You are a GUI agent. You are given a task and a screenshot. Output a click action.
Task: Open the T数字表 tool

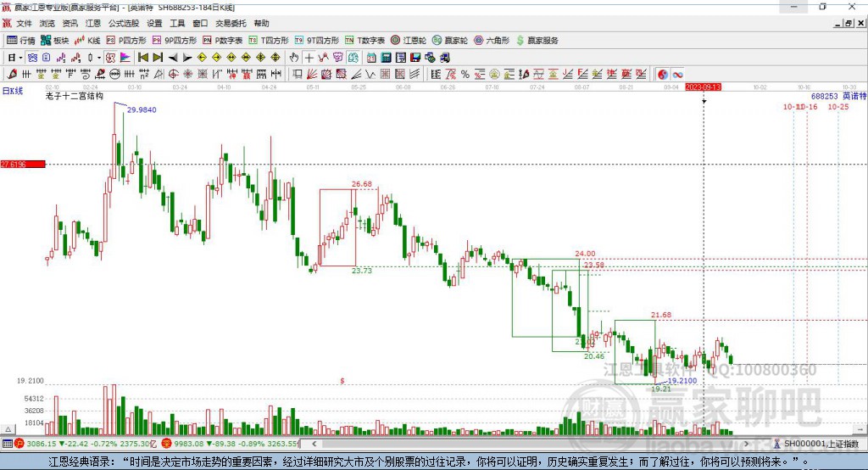(364, 41)
